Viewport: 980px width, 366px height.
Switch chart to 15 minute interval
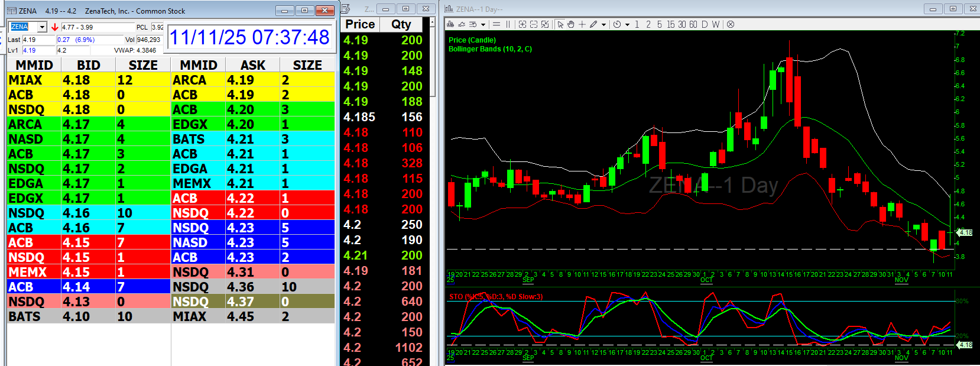[x=670, y=24]
